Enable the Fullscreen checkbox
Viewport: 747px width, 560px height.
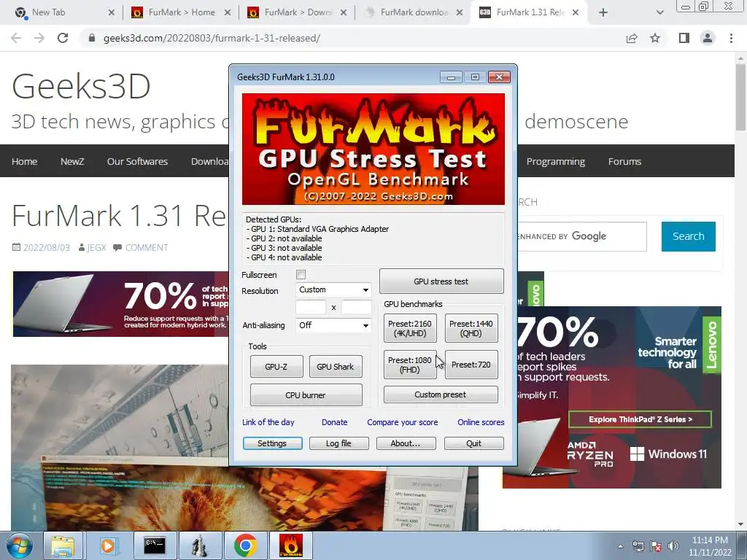(301, 275)
